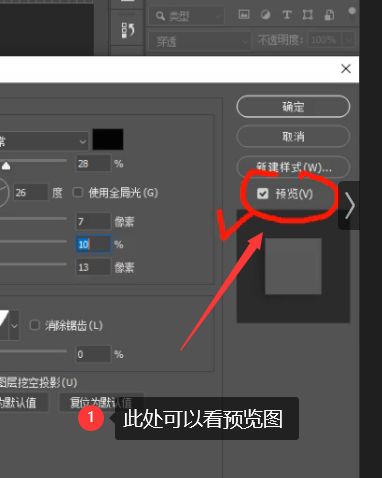The image size is (382, 478).
Task: Toggle the layer filtering on/off switch
Action: (x=352, y=14)
